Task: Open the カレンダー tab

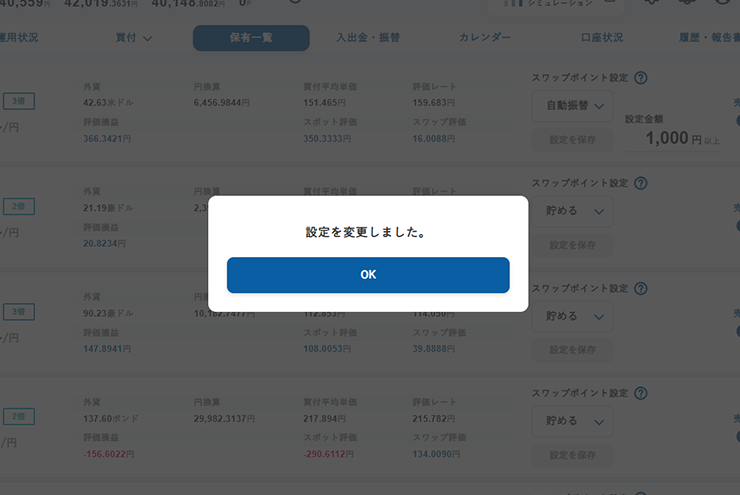Action: [485, 38]
